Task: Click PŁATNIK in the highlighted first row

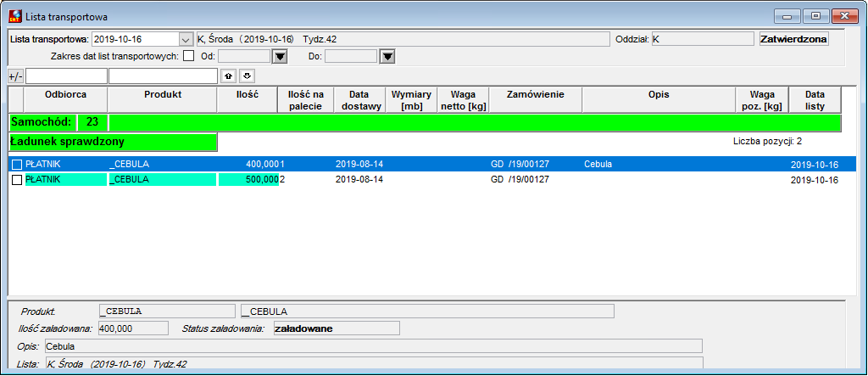Action: 42,164
